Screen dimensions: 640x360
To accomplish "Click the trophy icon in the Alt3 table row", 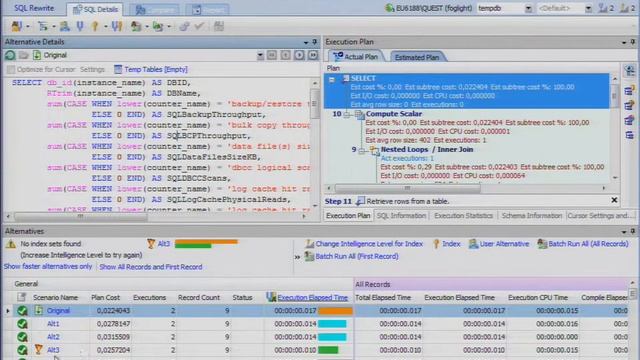I will (x=38, y=350).
